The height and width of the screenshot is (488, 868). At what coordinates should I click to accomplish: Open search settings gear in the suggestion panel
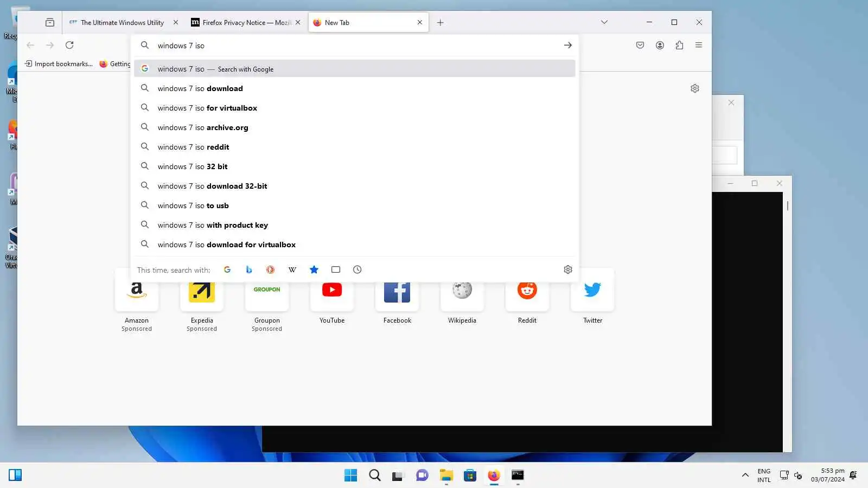click(568, 269)
